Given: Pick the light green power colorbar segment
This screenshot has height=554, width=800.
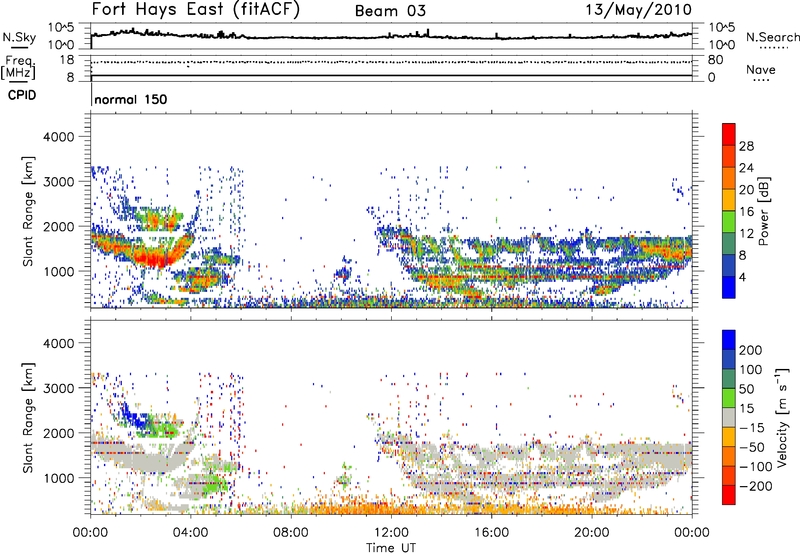Looking at the screenshot, I should coord(729,222).
